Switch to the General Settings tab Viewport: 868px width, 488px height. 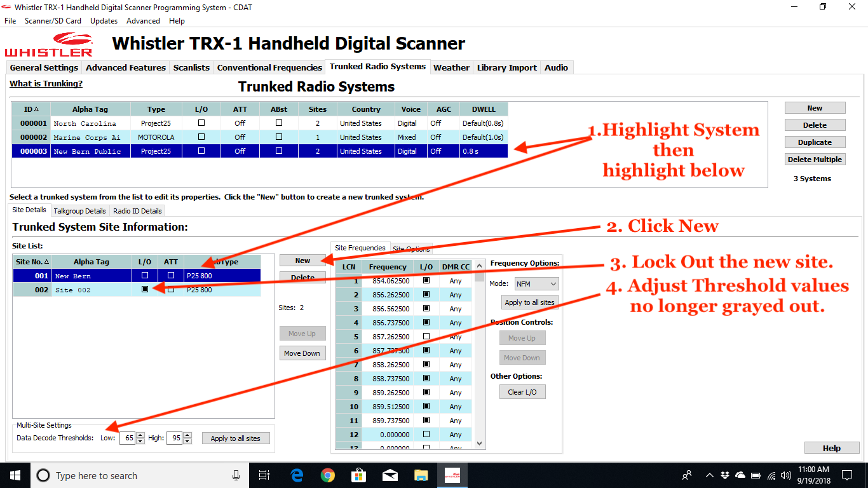point(44,67)
